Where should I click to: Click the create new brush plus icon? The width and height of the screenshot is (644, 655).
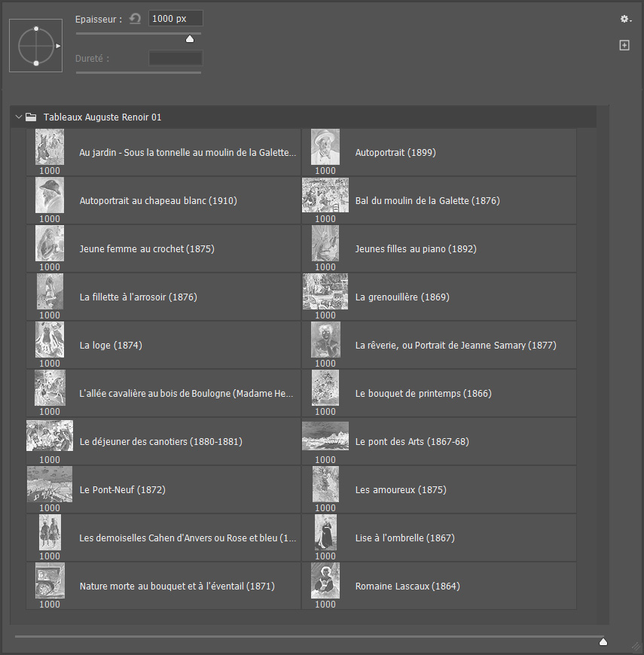click(624, 46)
